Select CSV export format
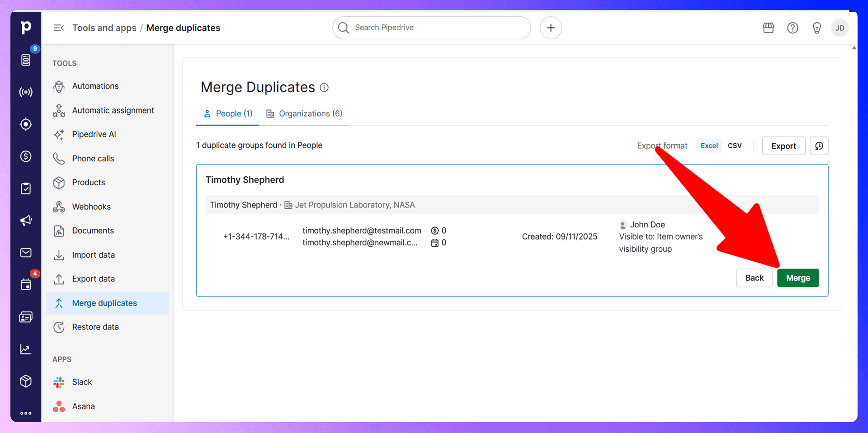The image size is (868, 433). [735, 146]
